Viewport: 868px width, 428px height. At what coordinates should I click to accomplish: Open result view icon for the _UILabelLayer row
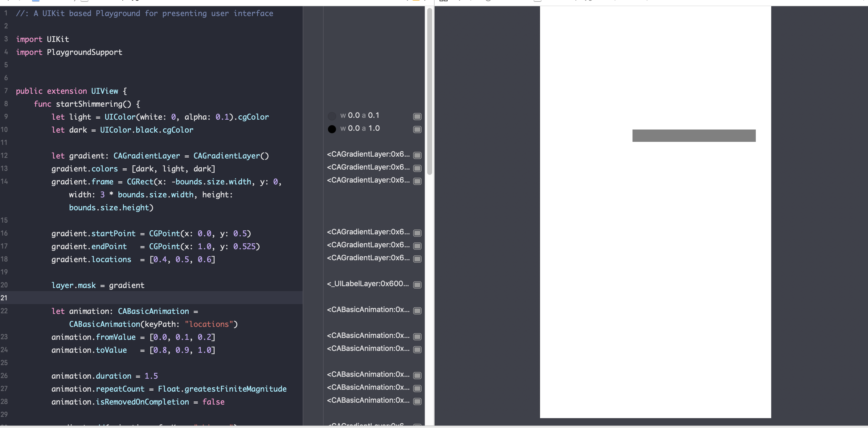click(x=417, y=285)
